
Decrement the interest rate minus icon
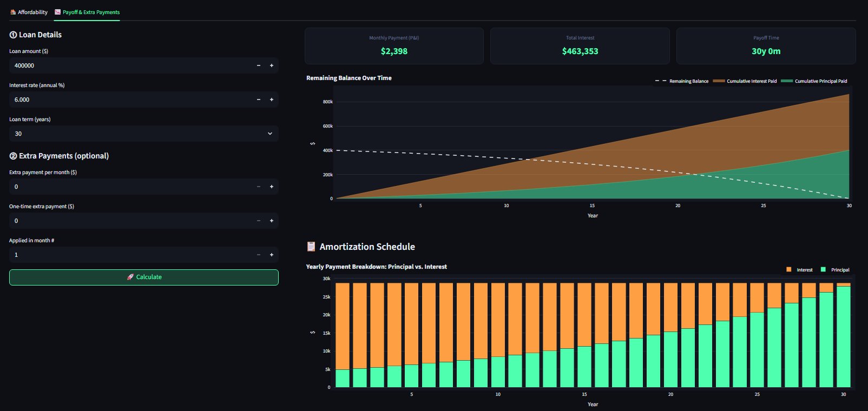click(259, 100)
